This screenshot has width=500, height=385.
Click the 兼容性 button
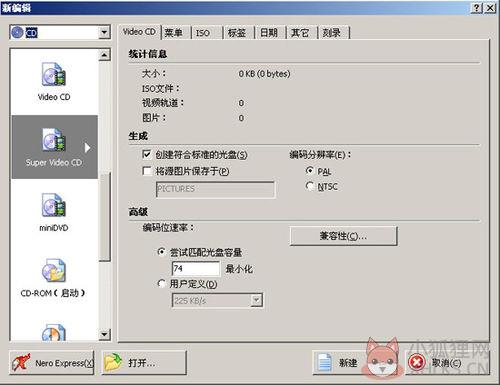[343, 236]
